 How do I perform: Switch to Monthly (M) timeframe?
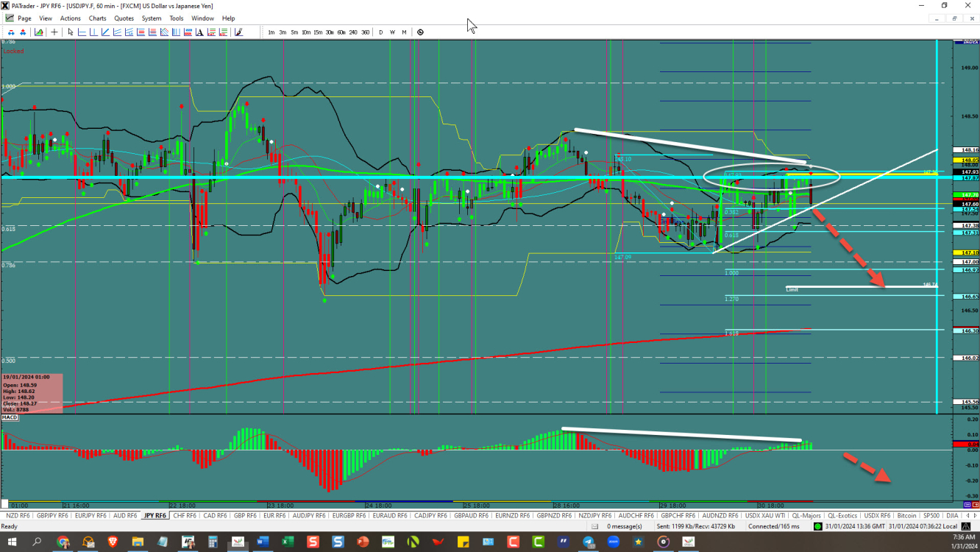[x=404, y=32]
